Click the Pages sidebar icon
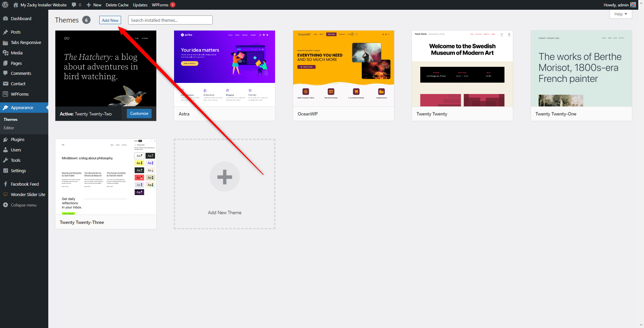The image size is (644, 328). tap(5, 63)
